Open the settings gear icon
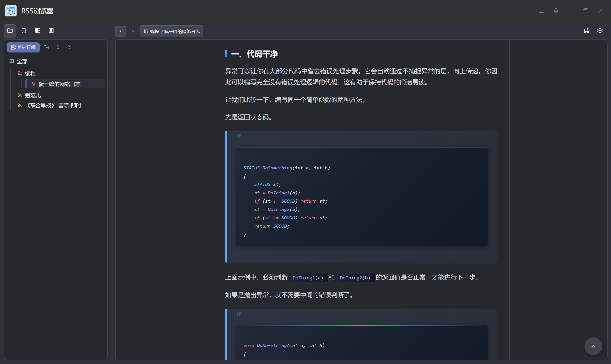 [x=600, y=31]
